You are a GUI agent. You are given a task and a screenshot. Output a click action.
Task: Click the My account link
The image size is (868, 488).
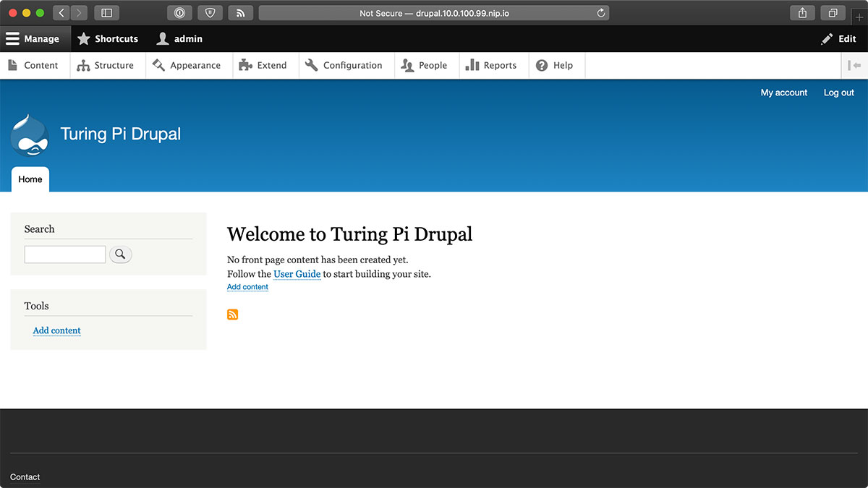[784, 93]
